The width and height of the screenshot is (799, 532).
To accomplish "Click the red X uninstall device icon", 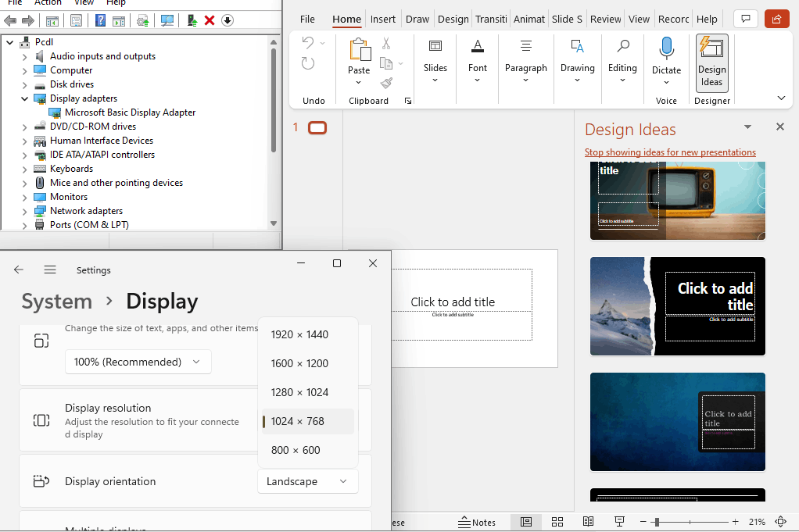I will coord(210,20).
